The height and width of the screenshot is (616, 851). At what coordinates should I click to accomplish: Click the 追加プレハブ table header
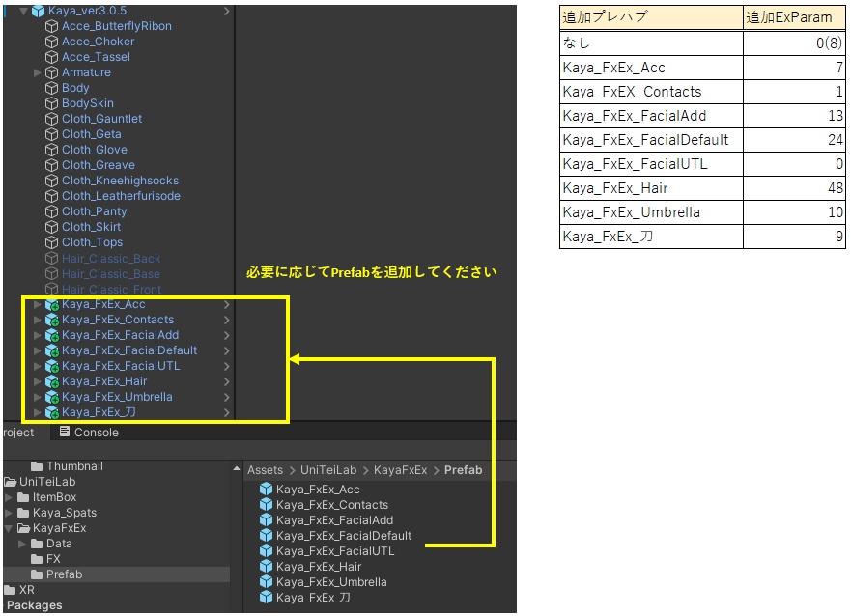tap(651, 17)
